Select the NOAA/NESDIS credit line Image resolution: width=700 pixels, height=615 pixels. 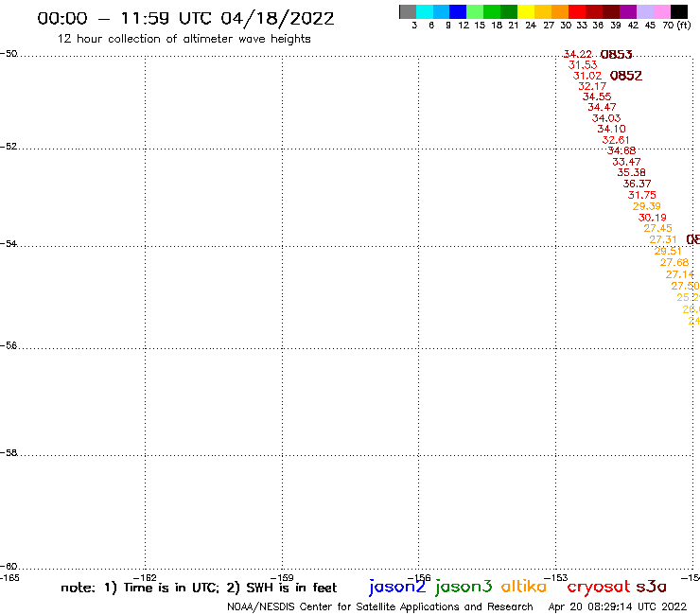click(x=380, y=607)
